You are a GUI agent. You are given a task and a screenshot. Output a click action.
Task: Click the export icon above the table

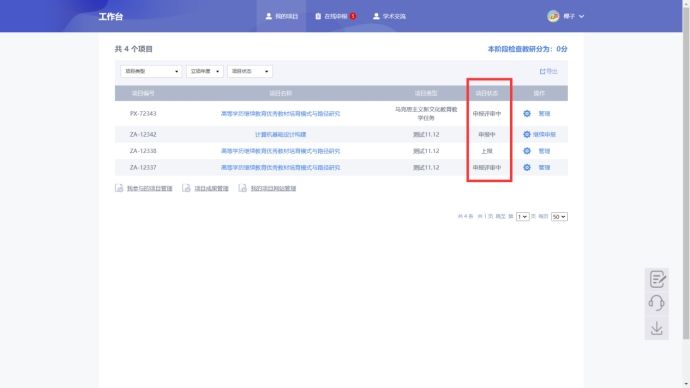tap(542, 71)
